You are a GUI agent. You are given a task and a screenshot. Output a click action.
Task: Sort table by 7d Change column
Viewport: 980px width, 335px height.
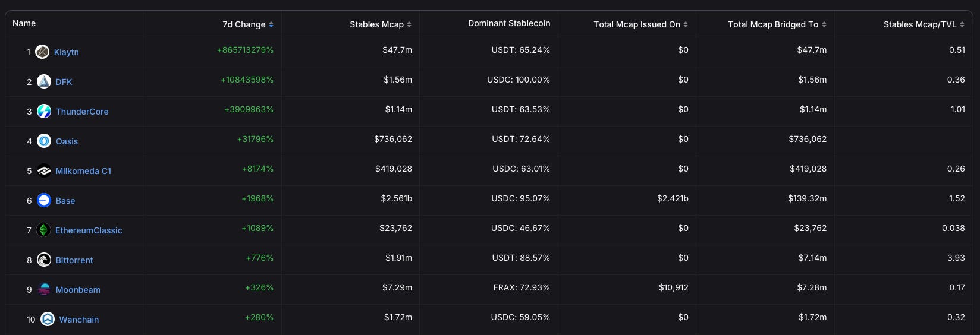pyautogui.click(x=248, y=24)
